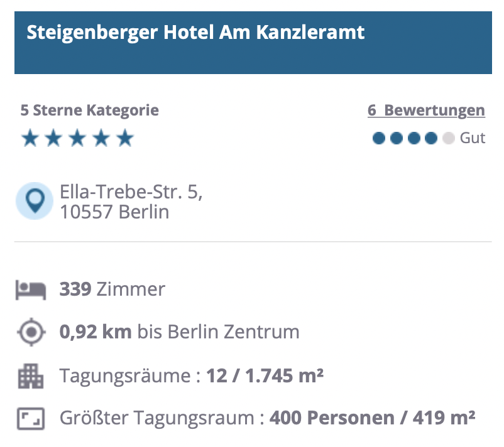
Task: Click the room size icon for largest meeting room
Action: point(31,419)
